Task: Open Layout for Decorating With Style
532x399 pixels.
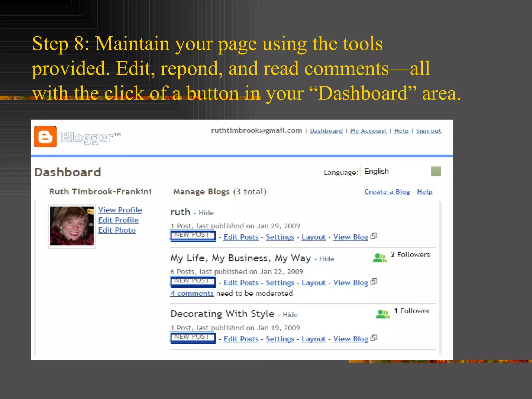Action: (x=314, y=339)
